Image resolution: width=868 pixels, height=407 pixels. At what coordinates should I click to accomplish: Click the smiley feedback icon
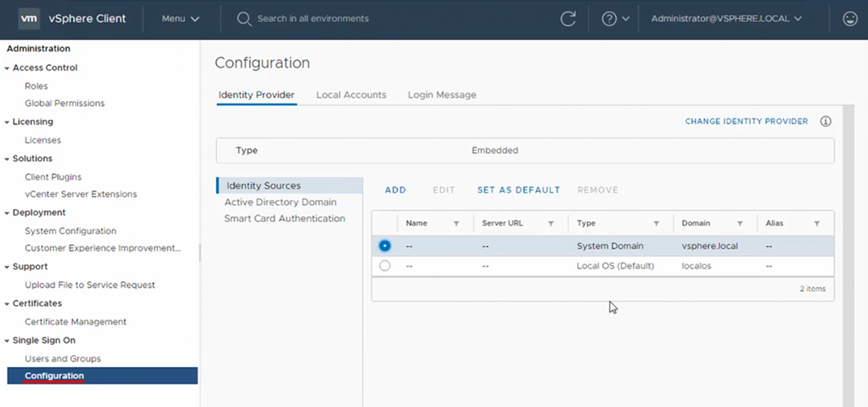coord(849,19)
